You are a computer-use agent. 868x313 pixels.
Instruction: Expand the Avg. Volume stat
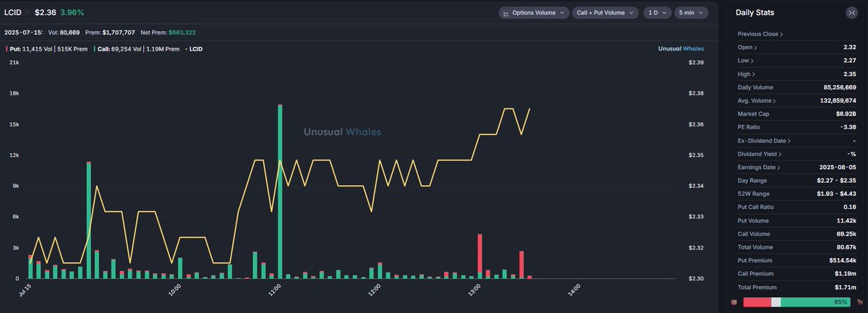(x=757, y=100)
